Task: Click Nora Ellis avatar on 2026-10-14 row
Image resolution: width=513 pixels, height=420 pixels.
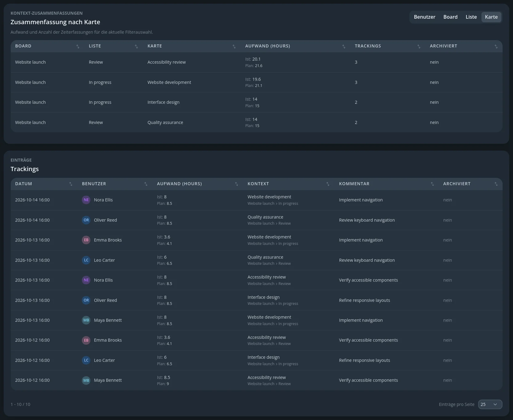Action: [x=86, y=200]
